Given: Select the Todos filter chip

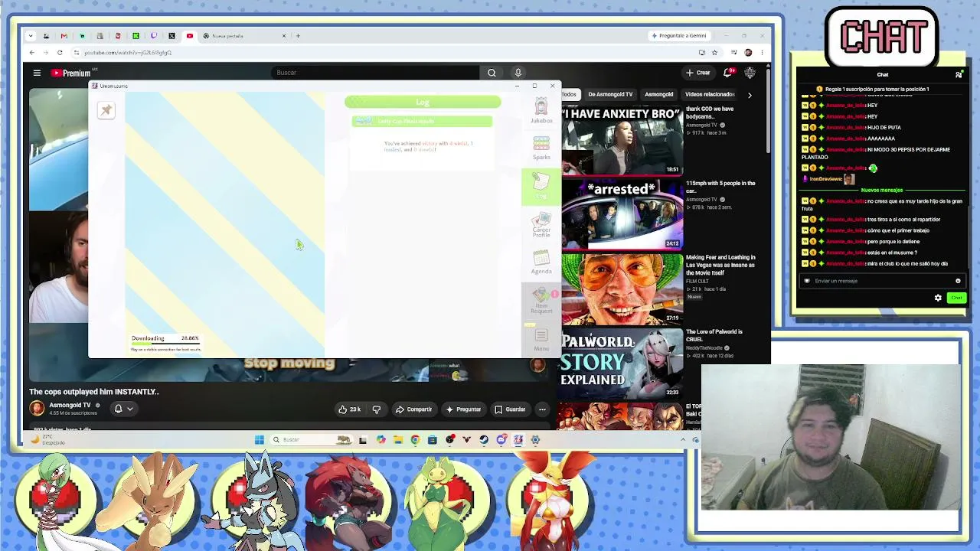Looking at the screenshot, I should pyautogui.click(x=569, y=94).
